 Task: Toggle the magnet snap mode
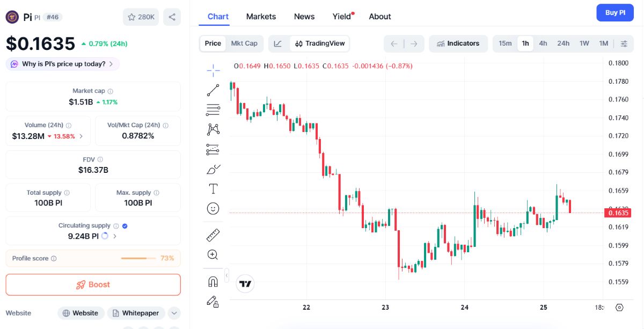coord(213,281)
